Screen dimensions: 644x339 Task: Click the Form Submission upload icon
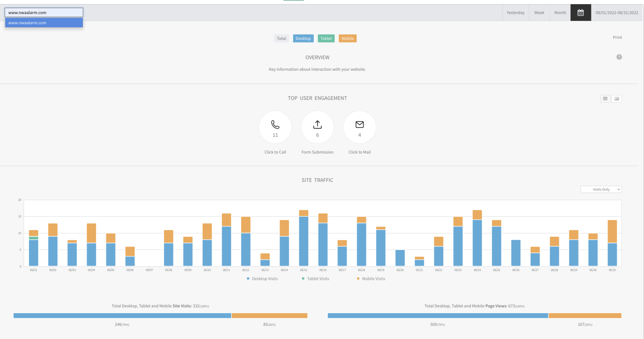coord(317,125)
